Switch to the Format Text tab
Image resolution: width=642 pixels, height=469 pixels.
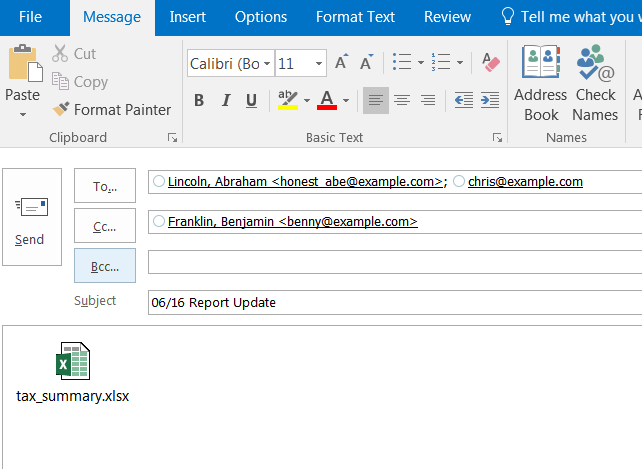coord(355,17)
